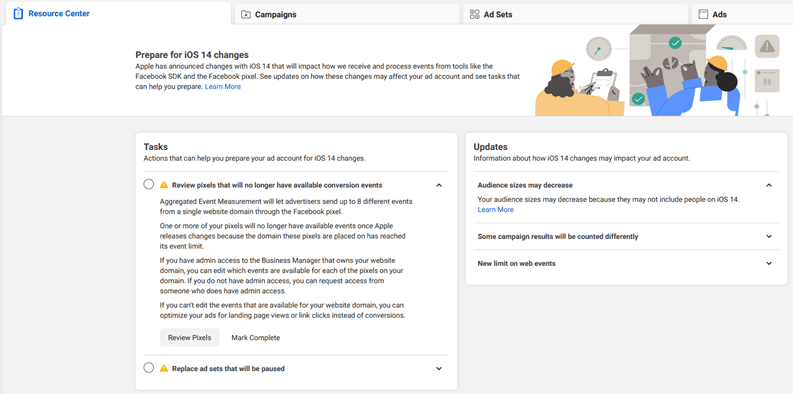Click the gray alert triangle illustration tile
The width and height of the screenshot is (793, 394).
767,46
